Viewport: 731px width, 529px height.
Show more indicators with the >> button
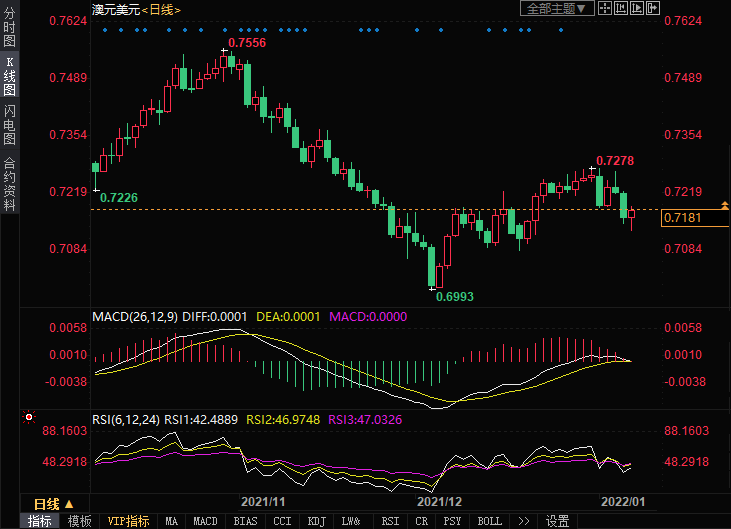point(521,521)
